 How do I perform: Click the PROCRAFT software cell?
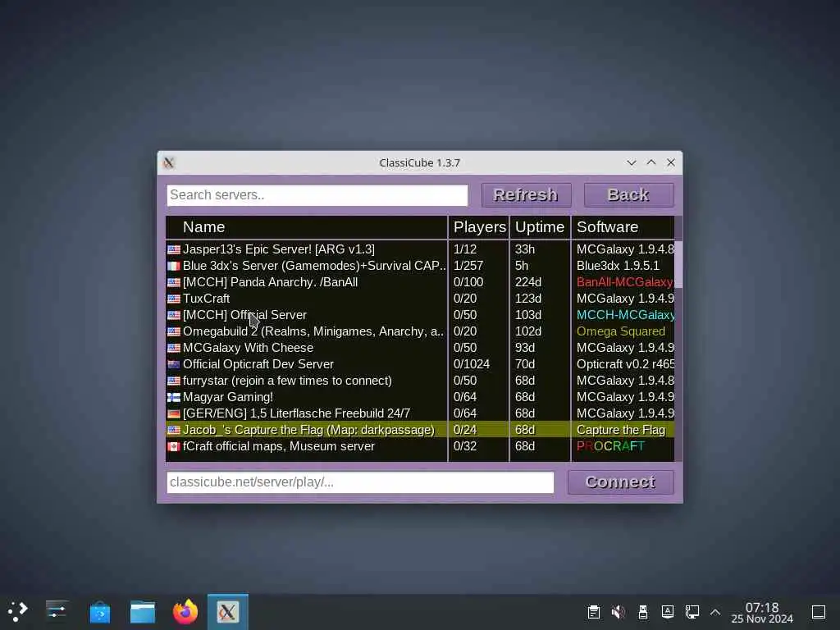(x=610, y=446)
